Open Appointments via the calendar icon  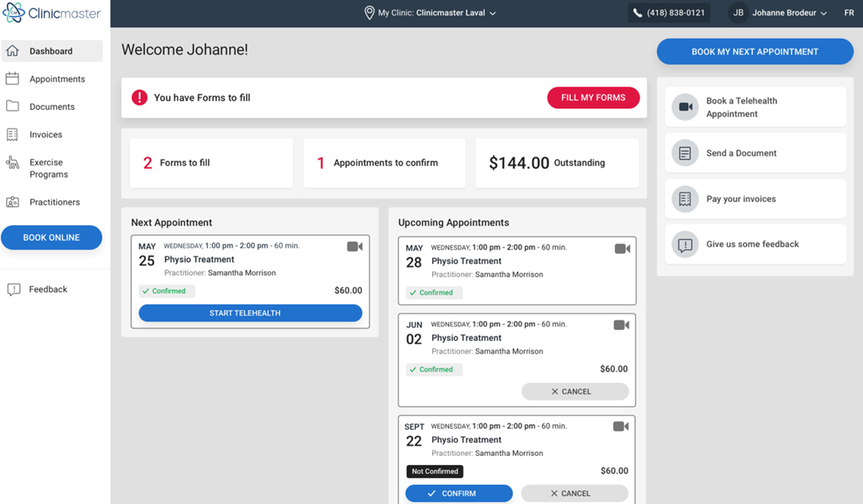tap(12, 79)
